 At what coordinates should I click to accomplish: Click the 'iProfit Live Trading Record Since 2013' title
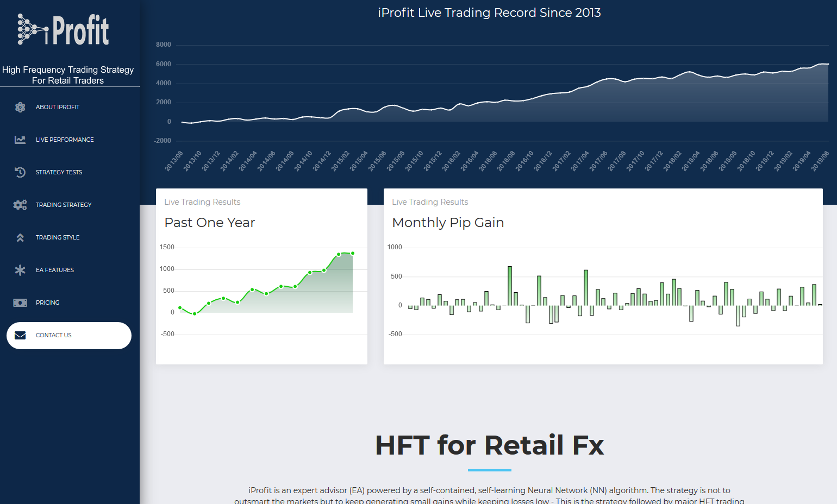coord(489,12)
